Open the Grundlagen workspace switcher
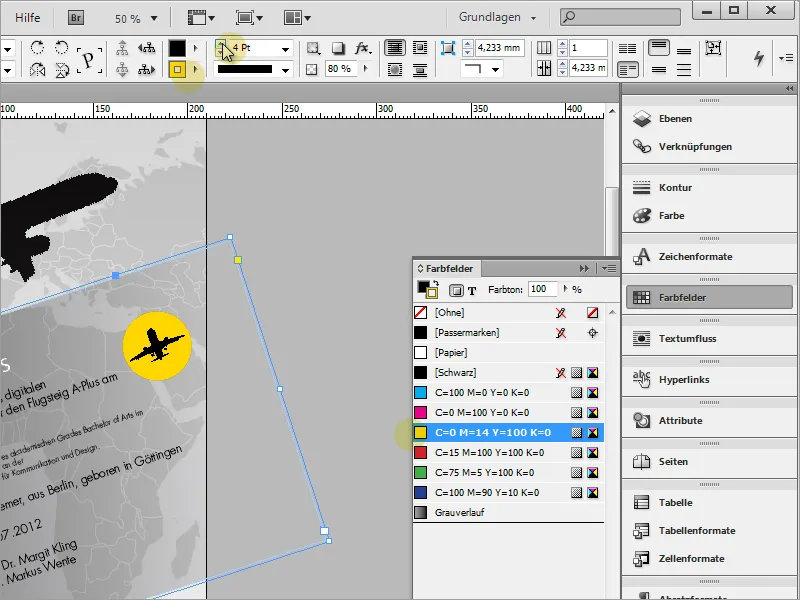Viewport: 800px width, 600px height. click(x=497, y=17)
